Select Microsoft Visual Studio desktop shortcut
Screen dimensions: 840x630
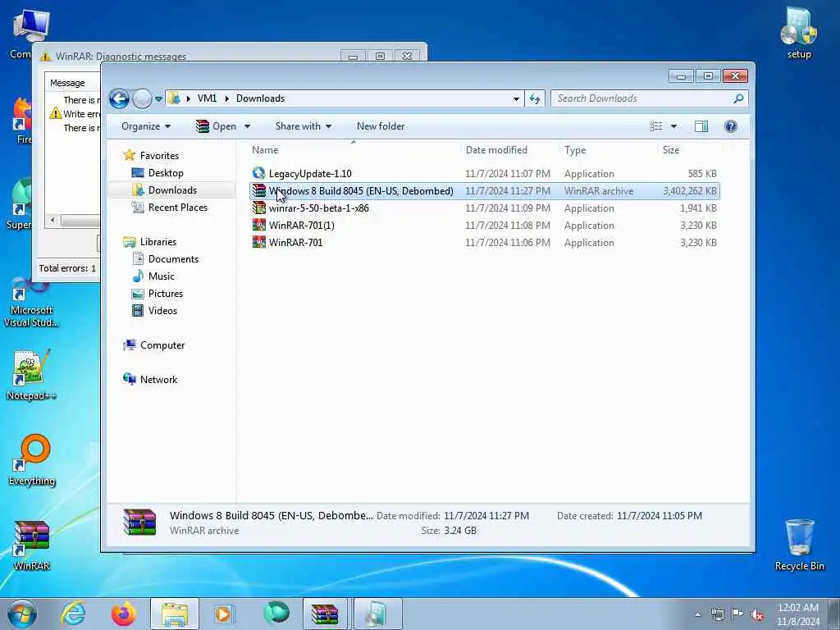[32, 304]
